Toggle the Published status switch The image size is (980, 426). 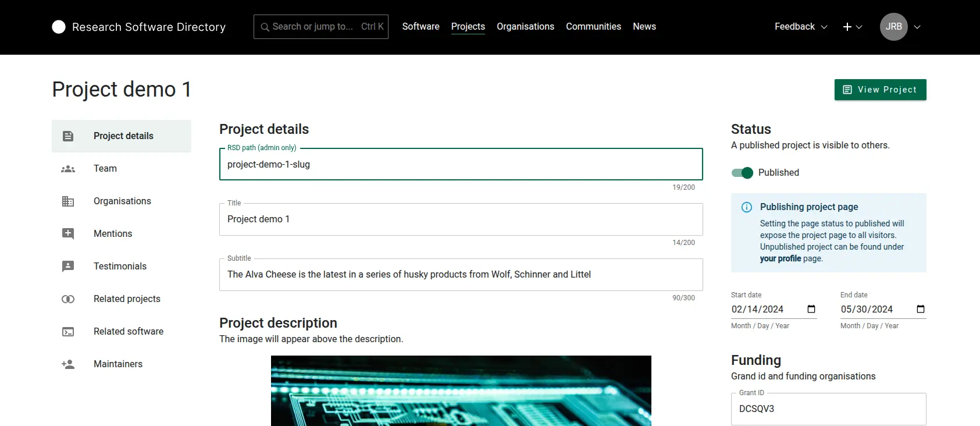click(x=742, y=173)
